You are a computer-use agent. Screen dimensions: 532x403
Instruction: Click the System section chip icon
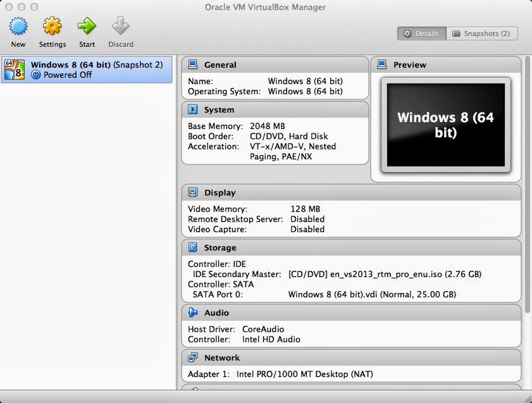pyautogui.click(x=193, y=109)
